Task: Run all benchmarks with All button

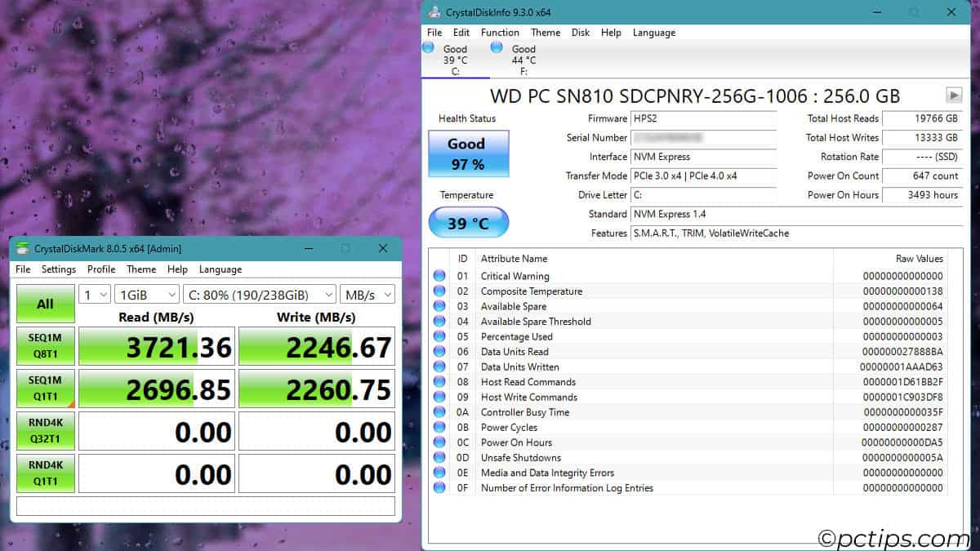Action: (x=45, y=304)
